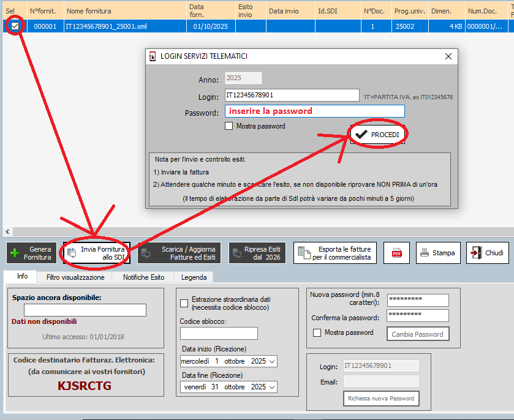Enable Mostra password in login dialog
This screenshot has height=420, width=514.
229,127
